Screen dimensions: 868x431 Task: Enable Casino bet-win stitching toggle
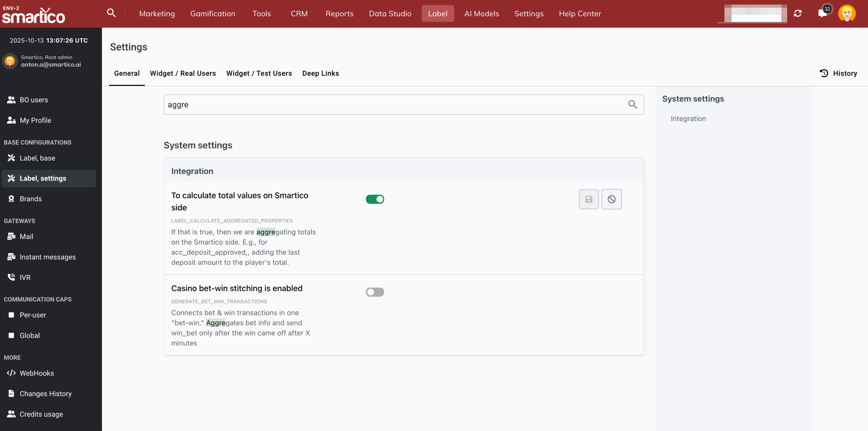(x=375, y=292)
